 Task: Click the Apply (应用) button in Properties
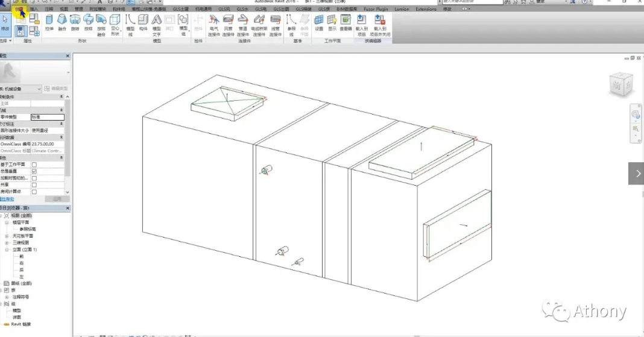tap(57, 199)
